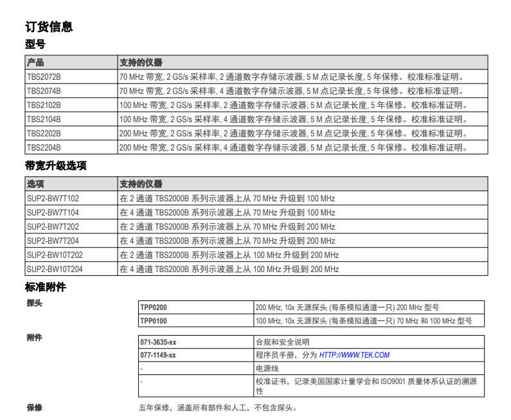Click the SUP2-BW10T204 option cell
This screenshot has height=420, width=511.
[x=71, y=269]
